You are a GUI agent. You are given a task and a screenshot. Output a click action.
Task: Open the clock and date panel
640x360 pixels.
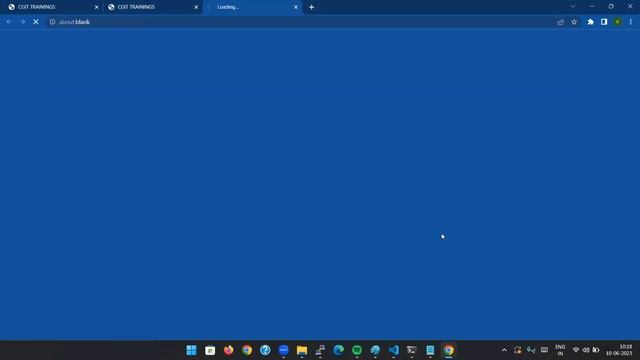pyautogui.click(x=619, y=350)
